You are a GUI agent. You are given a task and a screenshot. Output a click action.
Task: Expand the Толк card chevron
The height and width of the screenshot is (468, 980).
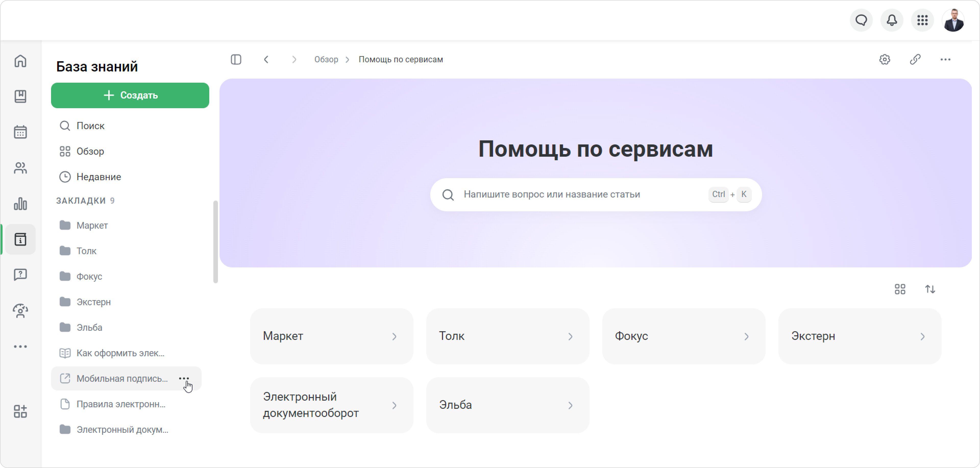tap(570, 336)
